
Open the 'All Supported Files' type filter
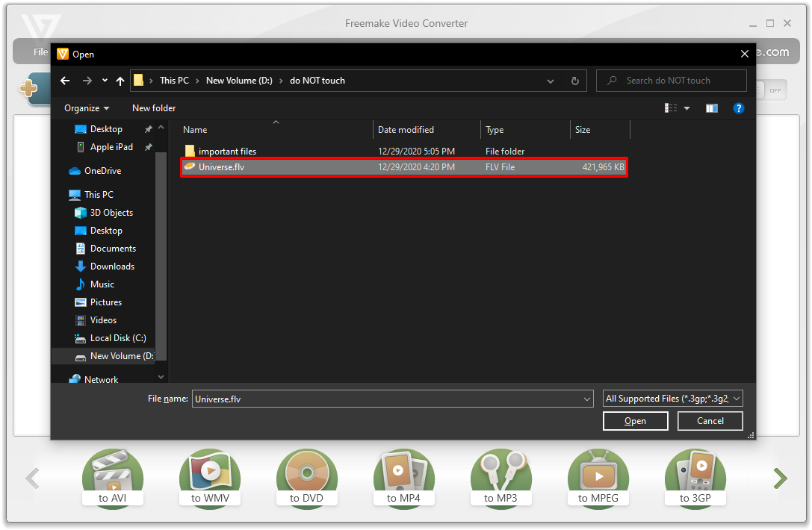click(673, 399)
